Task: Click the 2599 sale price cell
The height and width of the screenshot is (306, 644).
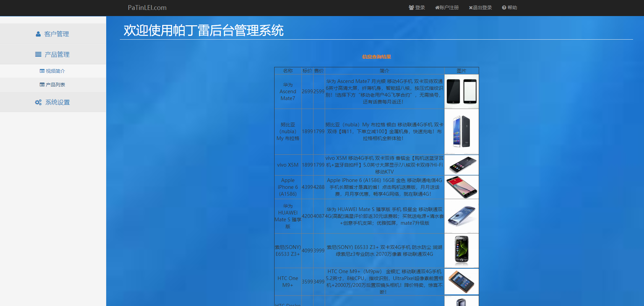Action: [x=319, y=92]
